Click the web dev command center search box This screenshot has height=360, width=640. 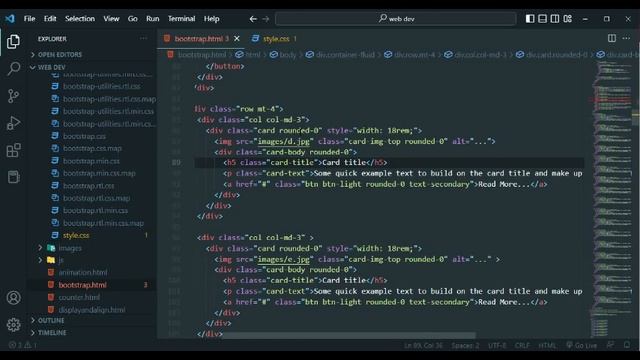396,19
